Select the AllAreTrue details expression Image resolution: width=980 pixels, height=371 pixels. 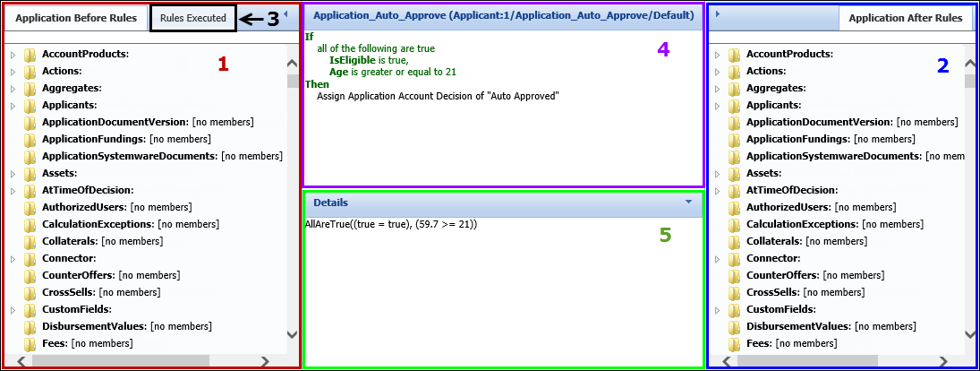pyautogui.click(x=391, y=224)
